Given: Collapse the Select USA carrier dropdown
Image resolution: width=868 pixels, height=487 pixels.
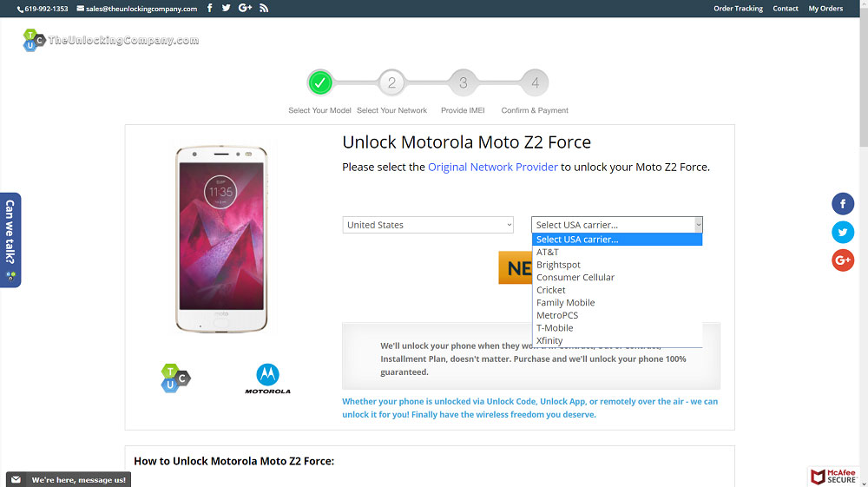Looking at the screenshot, I should pos(616,225).
